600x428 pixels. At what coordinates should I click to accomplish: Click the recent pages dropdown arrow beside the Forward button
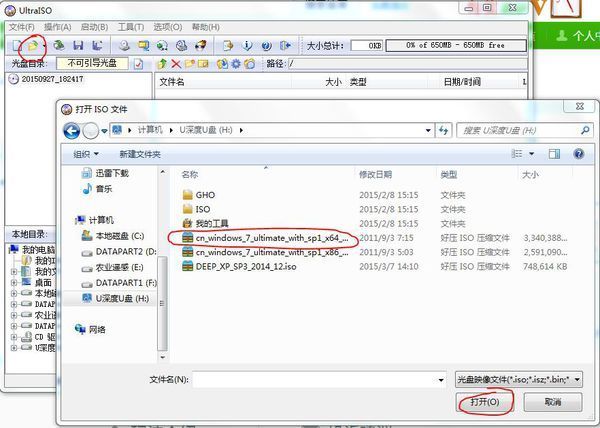coord(104,131)
